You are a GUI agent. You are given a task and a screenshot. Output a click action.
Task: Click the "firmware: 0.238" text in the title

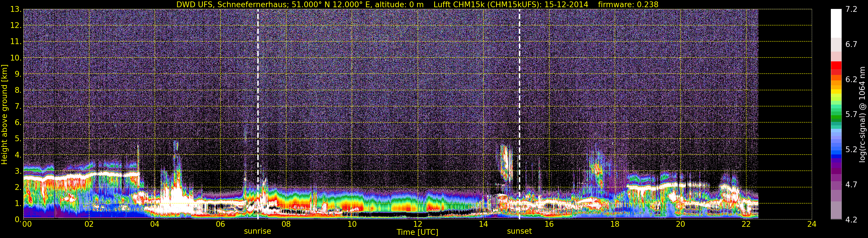click(628, 4)
